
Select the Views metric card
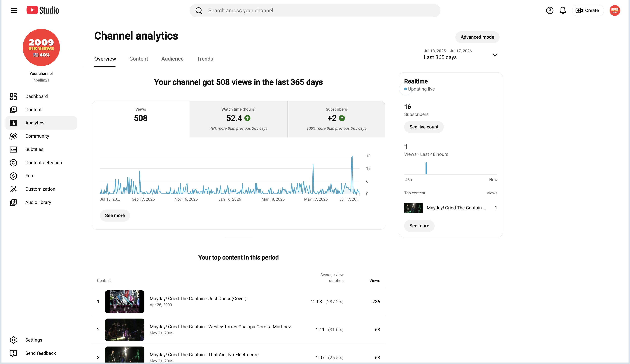141,119
